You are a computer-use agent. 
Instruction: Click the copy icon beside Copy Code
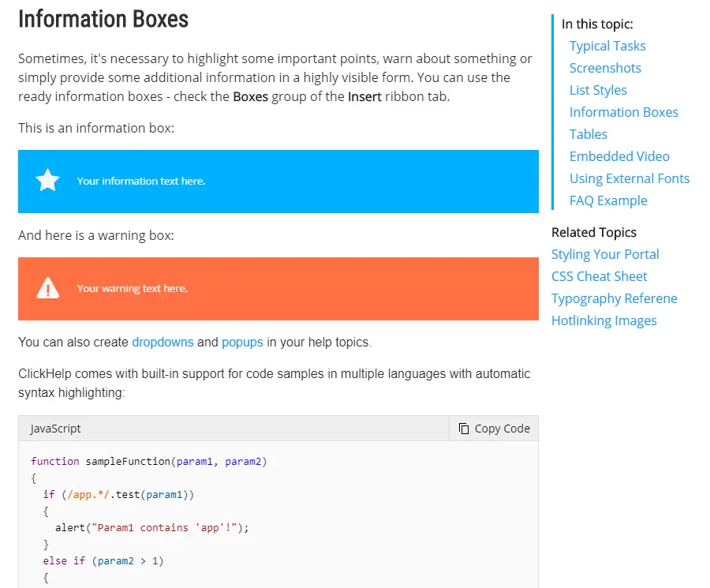(x=464, y=429)
